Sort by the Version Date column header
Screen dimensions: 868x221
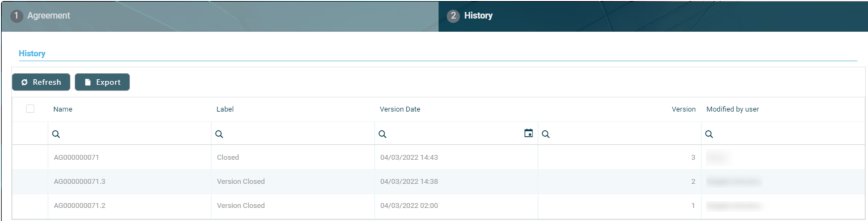point(400,109)
